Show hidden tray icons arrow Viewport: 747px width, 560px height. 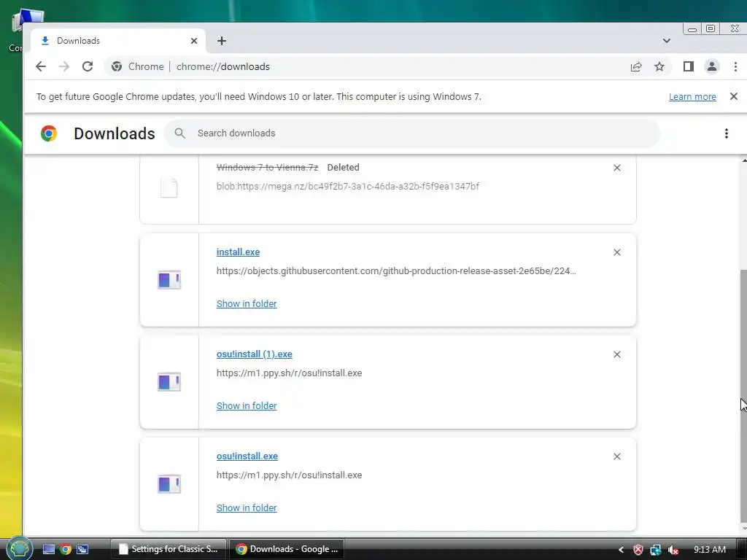pos(621,550)
